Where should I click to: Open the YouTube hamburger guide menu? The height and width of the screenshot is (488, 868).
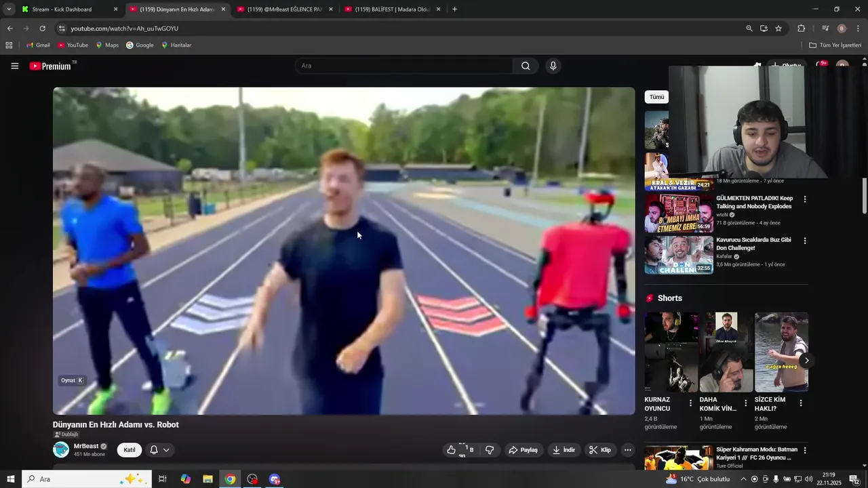click(x=14, y=66)
